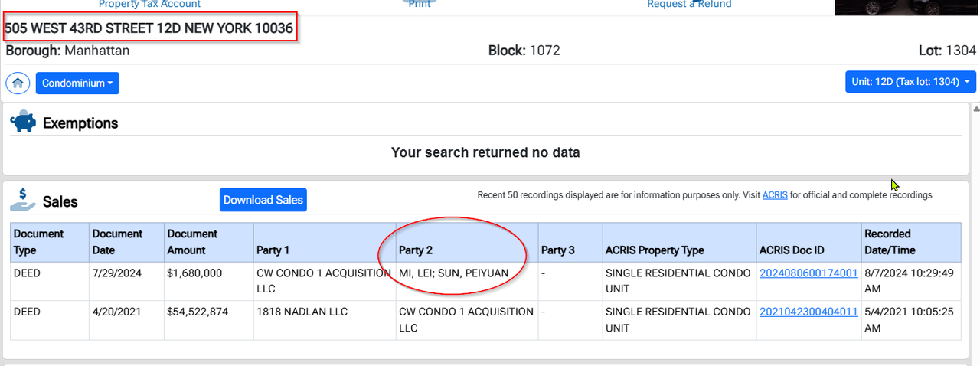Click the Print option at top

coord(420,5)
